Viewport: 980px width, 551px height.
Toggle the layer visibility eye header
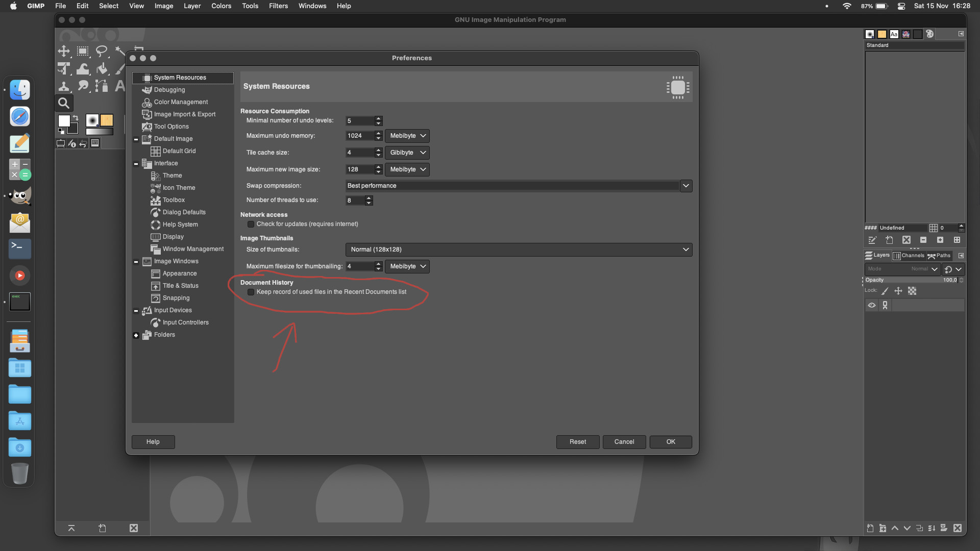[x=872, y=306]
